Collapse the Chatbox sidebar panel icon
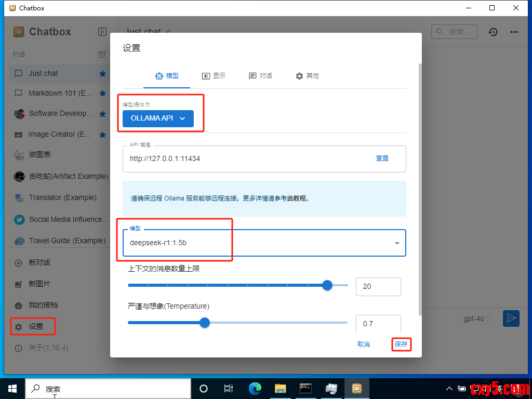Viewport: 532px width, 399px height. (102, 32)
